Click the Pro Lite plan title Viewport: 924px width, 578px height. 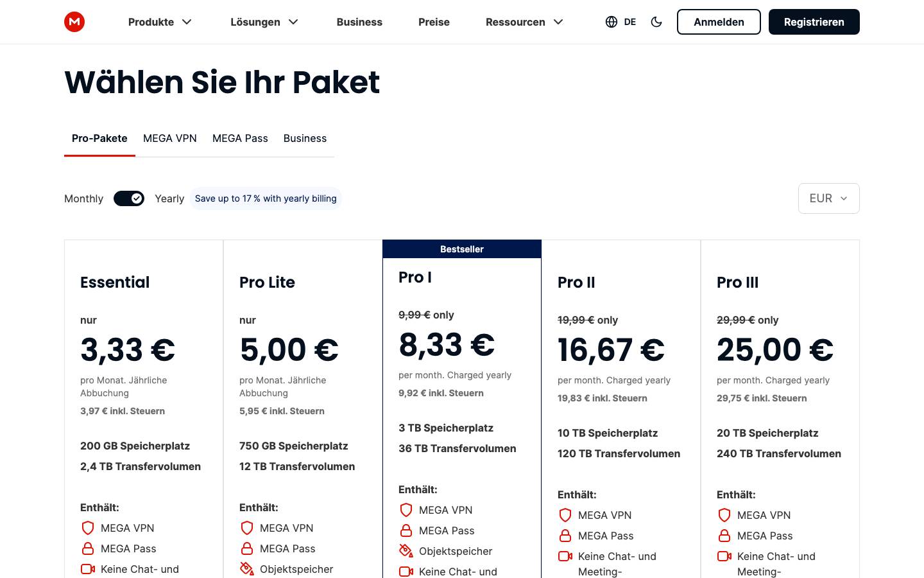(267, 282)
